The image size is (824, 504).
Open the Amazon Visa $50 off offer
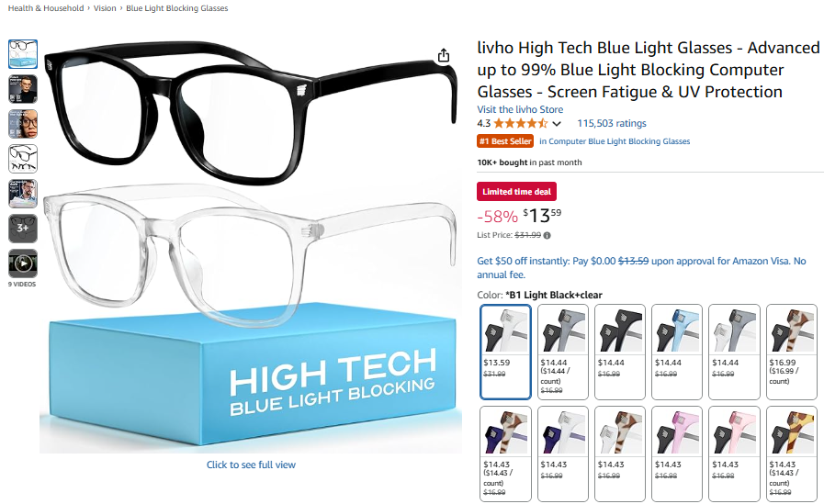(641, 268)
